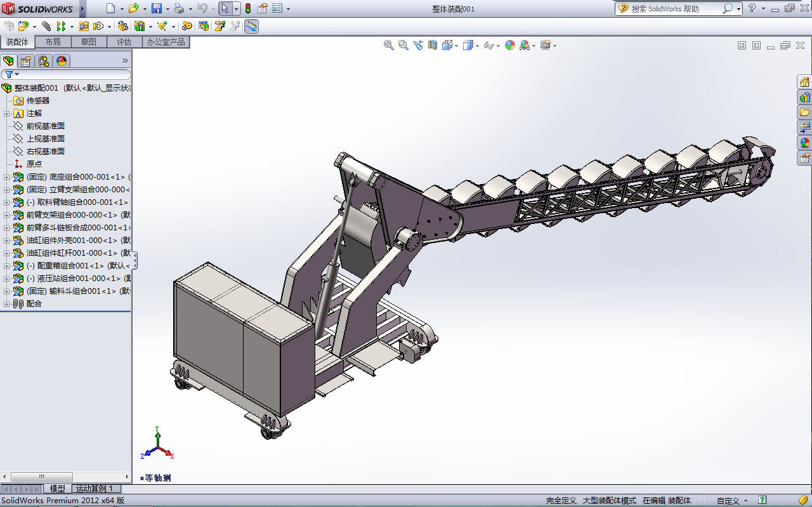
Task: Open the ConfigurationManager tab icon
Action: (43, 61)
